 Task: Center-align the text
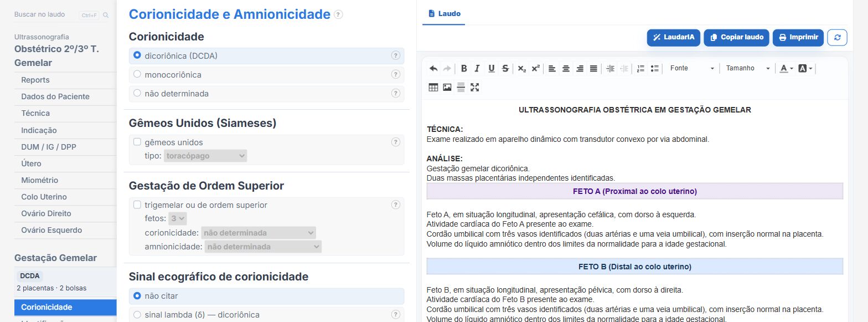tap(566, 68)
